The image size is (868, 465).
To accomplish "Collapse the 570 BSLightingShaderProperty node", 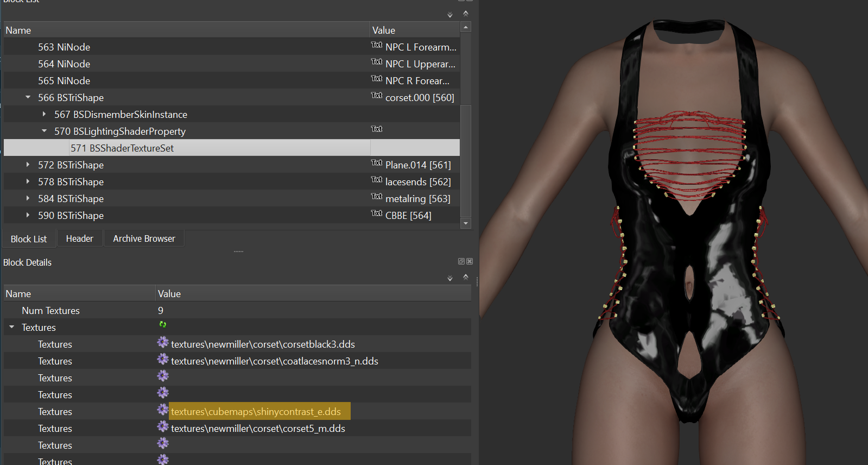I will tap(44, 131).
